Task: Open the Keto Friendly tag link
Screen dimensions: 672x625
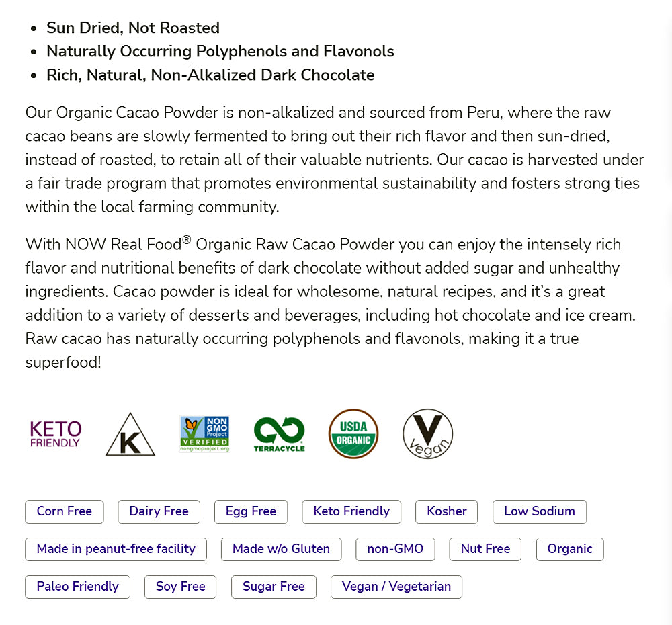Action: tap(351, 511)
